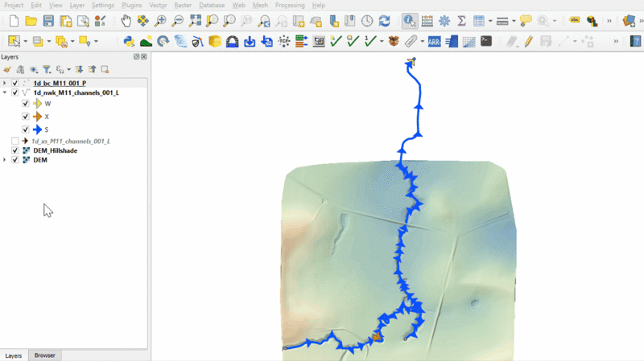
Task: Switch to the Browser tab
Action: point(45,355)
